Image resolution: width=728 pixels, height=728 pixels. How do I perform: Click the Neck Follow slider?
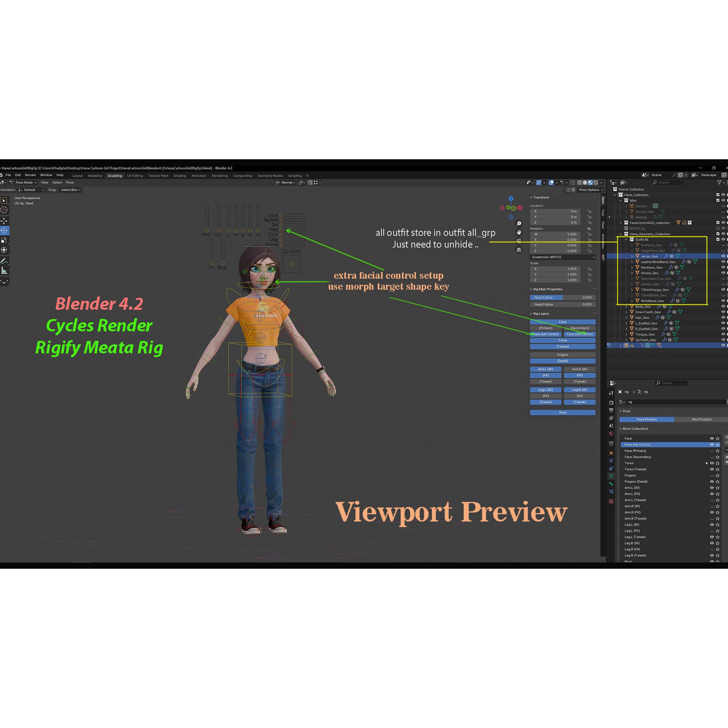[x=562, y=297]
